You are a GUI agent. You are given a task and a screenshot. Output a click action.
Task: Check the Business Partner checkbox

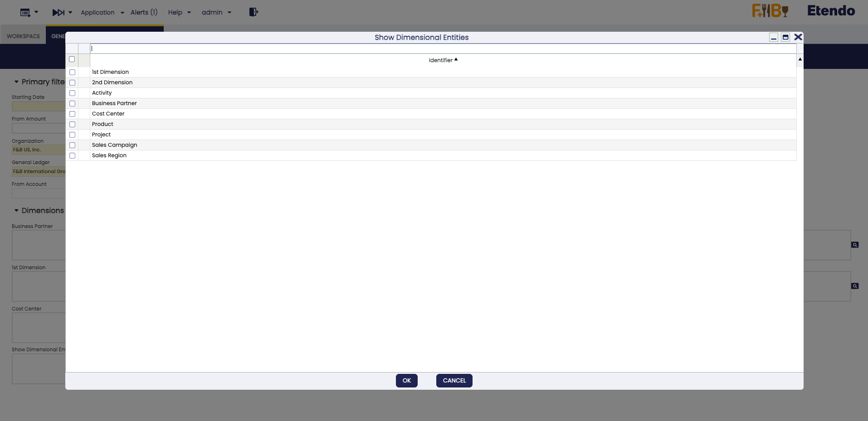[72, 103]
